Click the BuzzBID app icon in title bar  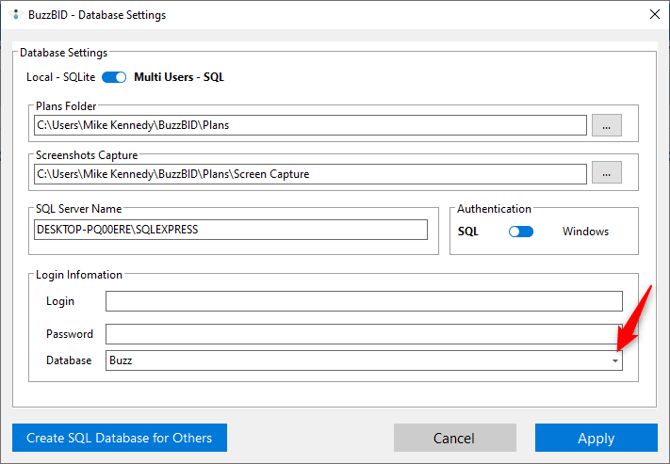point(16,15)
